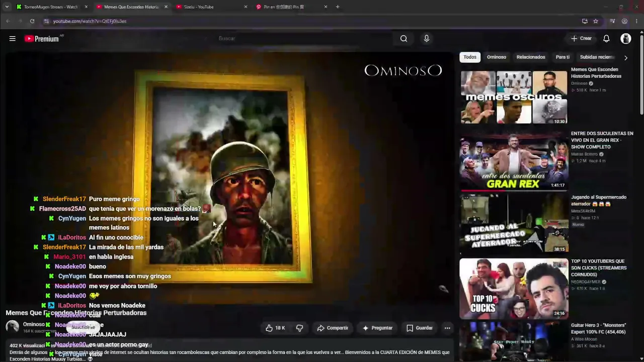This screenshot has height=362, width=644.
Task: Open the account avatar menu
Action: pos(626,39)
